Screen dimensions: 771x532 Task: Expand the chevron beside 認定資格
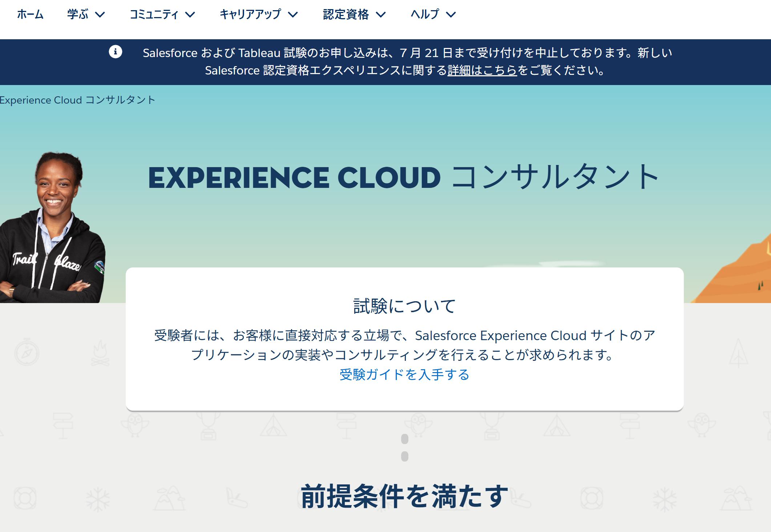pos(380,15)
